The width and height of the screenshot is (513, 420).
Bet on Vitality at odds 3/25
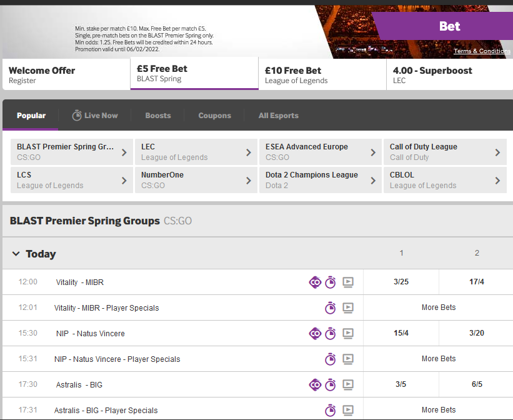click(x=401, y=282)
